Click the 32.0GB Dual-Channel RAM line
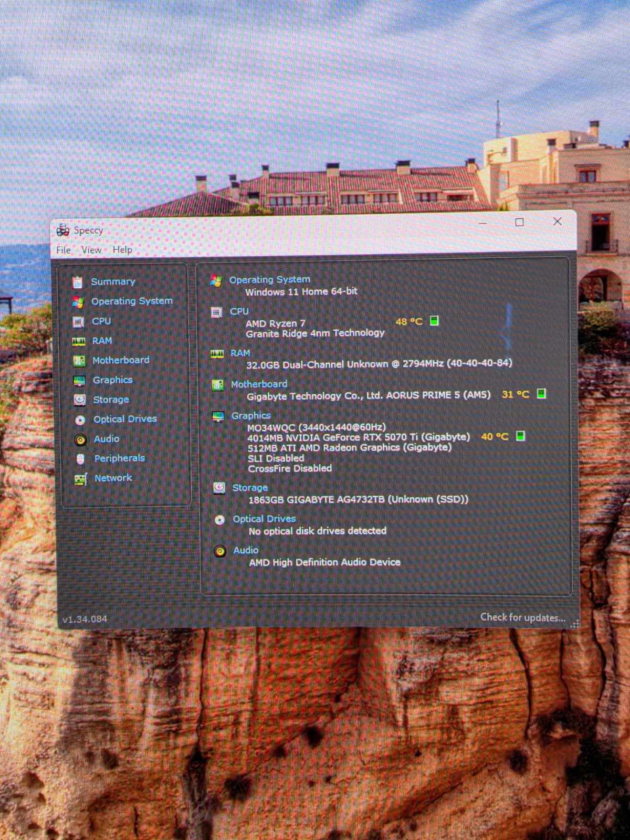The width and height of the screenshot is (630, 840). click(379, 363)
